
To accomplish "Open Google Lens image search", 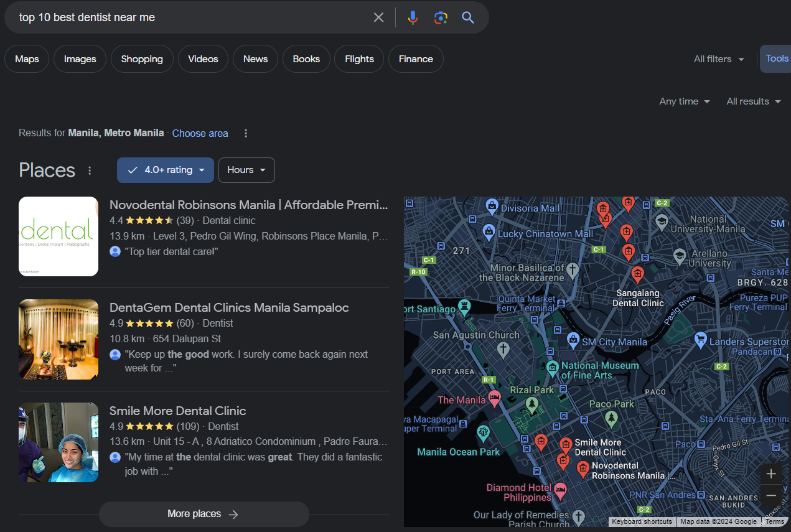I will [x=441, y=17].
